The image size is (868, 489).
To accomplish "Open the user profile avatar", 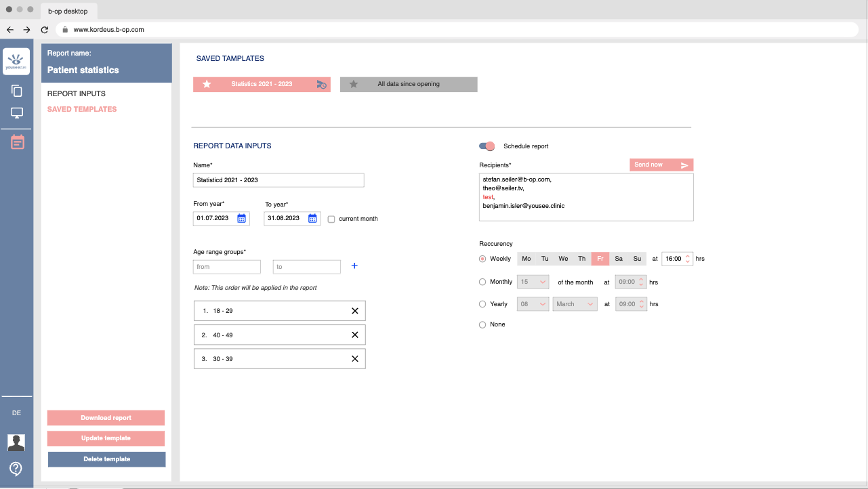I will tap(16, 442).
